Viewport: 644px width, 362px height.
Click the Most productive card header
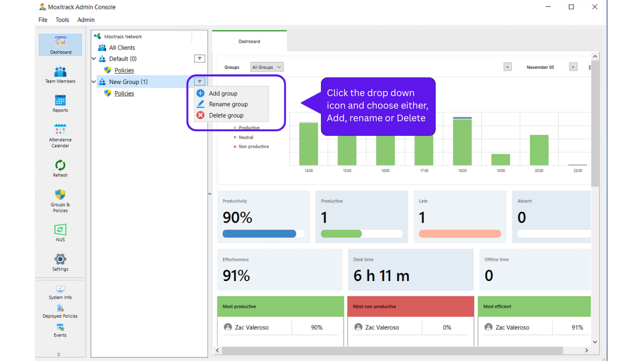pos(281,306)
